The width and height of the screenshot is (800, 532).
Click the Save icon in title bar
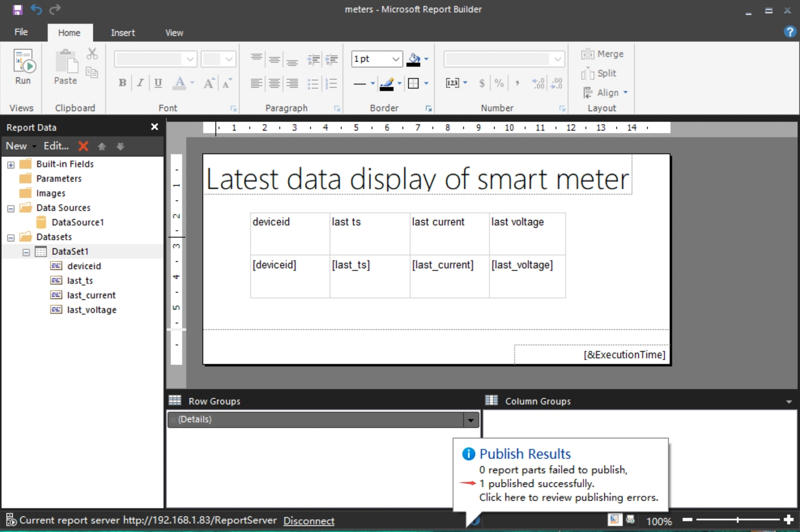click(x=17, y=10)
